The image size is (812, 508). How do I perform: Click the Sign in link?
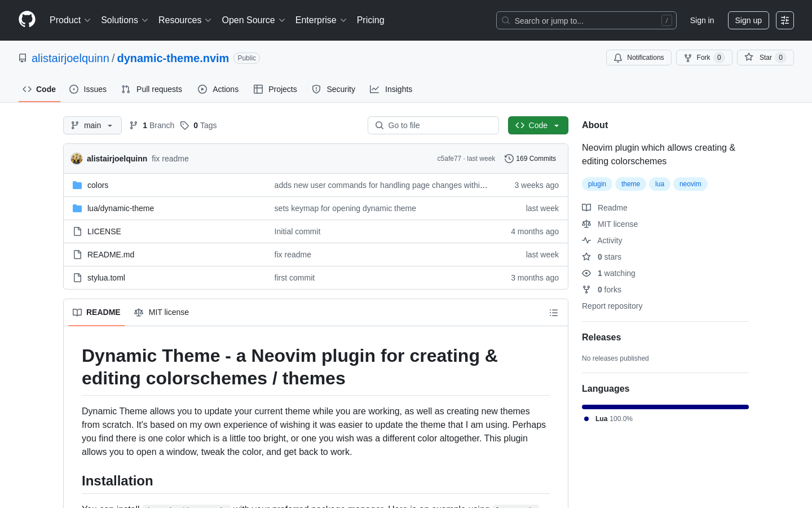click(702, 20)
